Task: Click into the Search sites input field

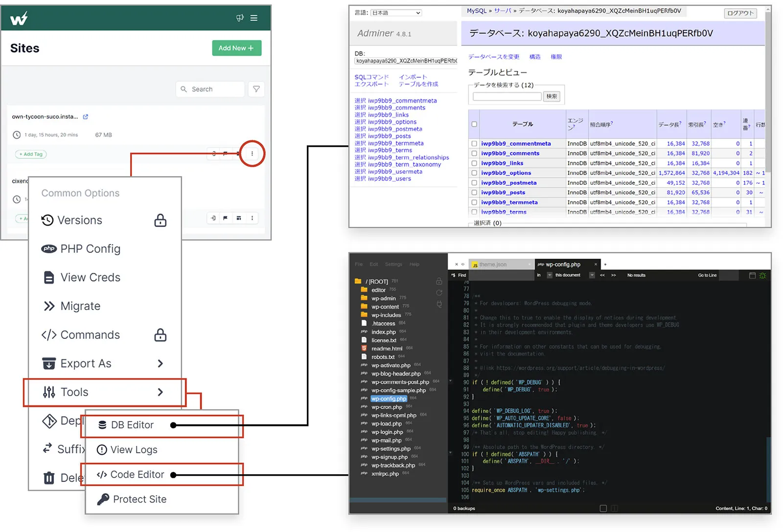Action: click(210, 89)
